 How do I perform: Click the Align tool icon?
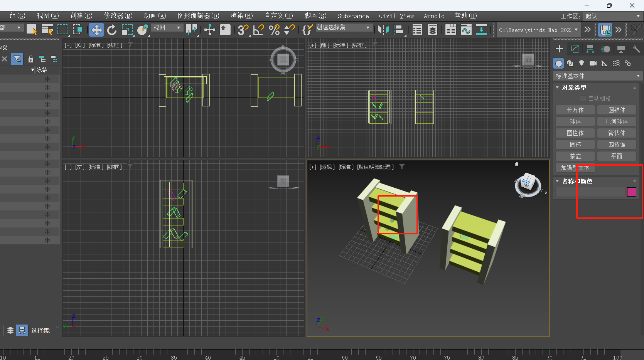pyautogui.click(x=399, y=30)
